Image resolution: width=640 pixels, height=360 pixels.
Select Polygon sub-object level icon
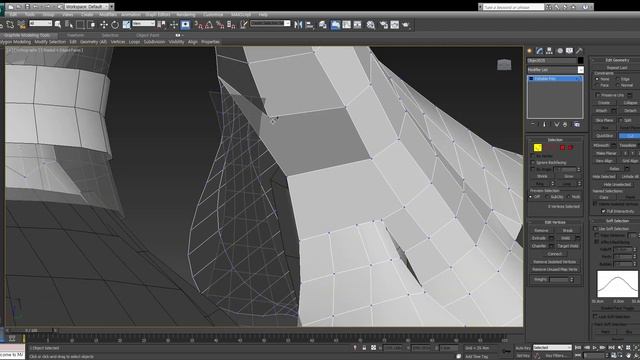(x=562, y=147)
